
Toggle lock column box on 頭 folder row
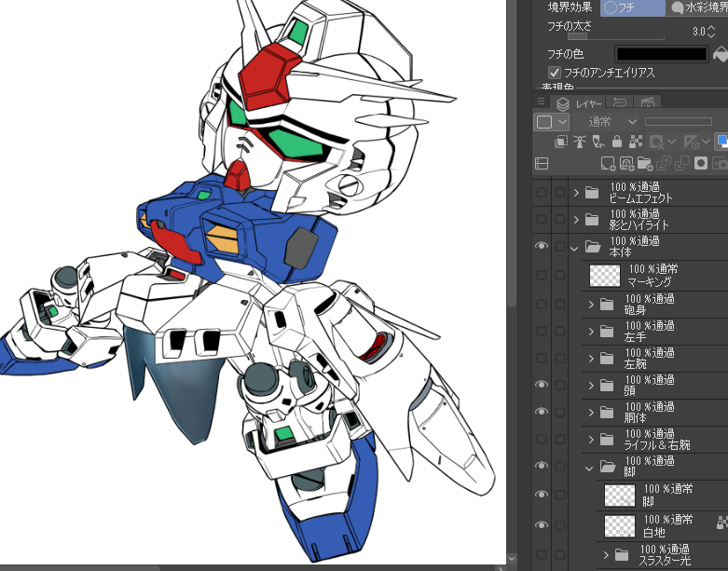click(x=560, y=386)
